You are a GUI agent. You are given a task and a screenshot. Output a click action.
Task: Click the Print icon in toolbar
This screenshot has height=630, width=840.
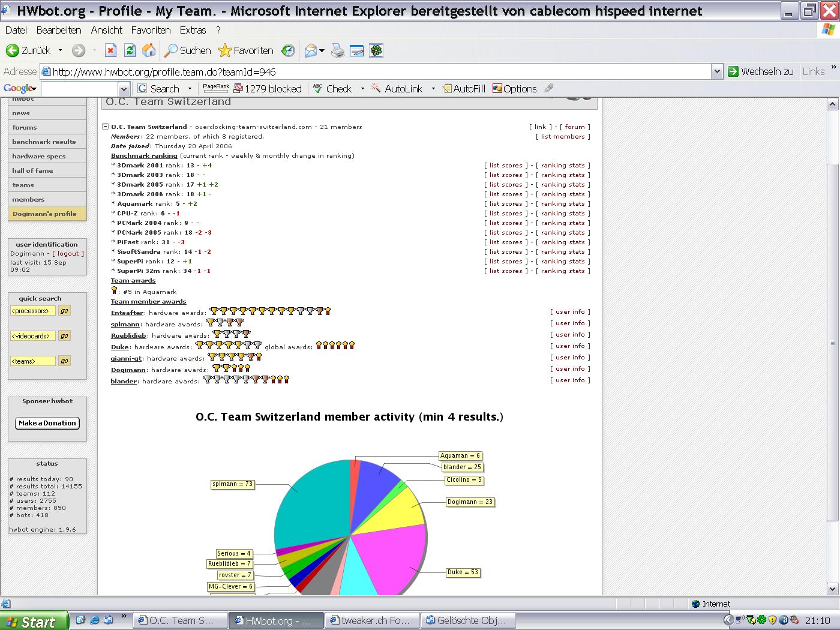click(x=338, y=51)
